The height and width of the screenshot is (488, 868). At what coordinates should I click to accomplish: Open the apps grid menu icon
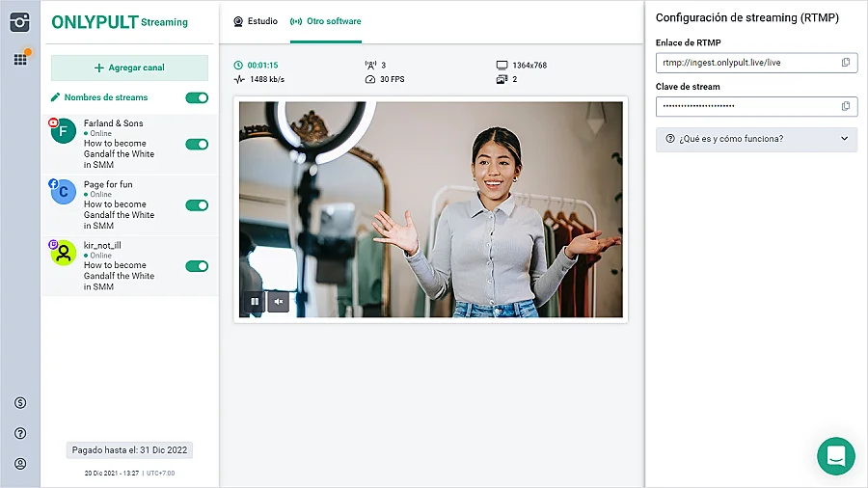(x=19, y=60)
